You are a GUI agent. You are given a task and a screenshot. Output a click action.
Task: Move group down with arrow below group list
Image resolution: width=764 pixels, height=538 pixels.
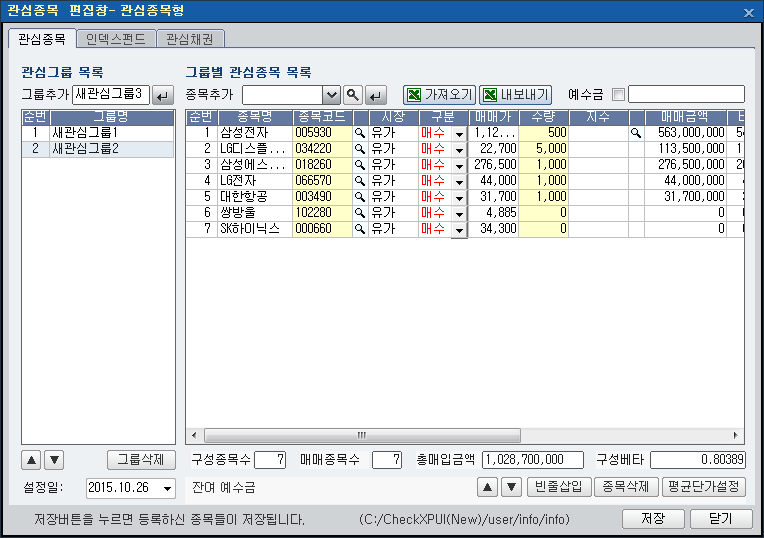point(54,460)
